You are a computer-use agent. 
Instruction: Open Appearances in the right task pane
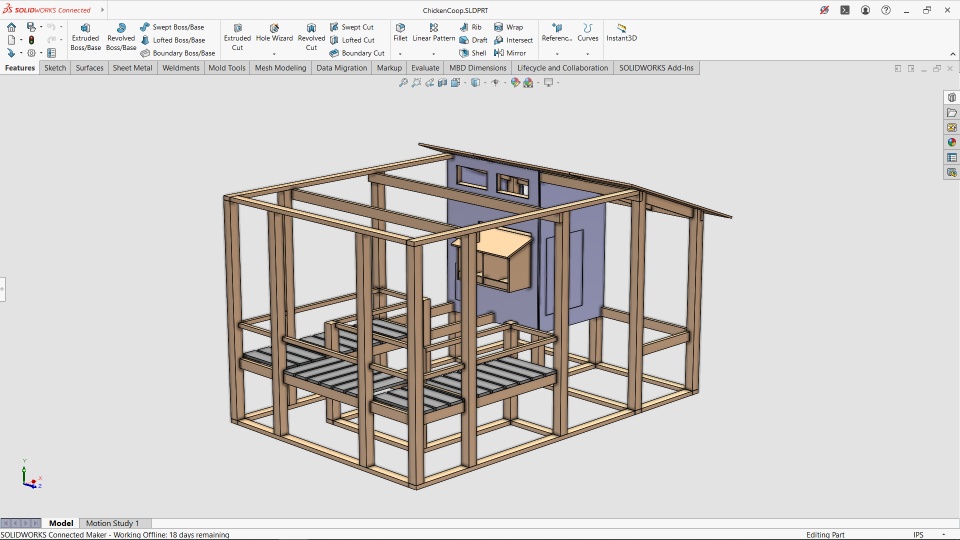pyautogui.click(x=952, y=142)
